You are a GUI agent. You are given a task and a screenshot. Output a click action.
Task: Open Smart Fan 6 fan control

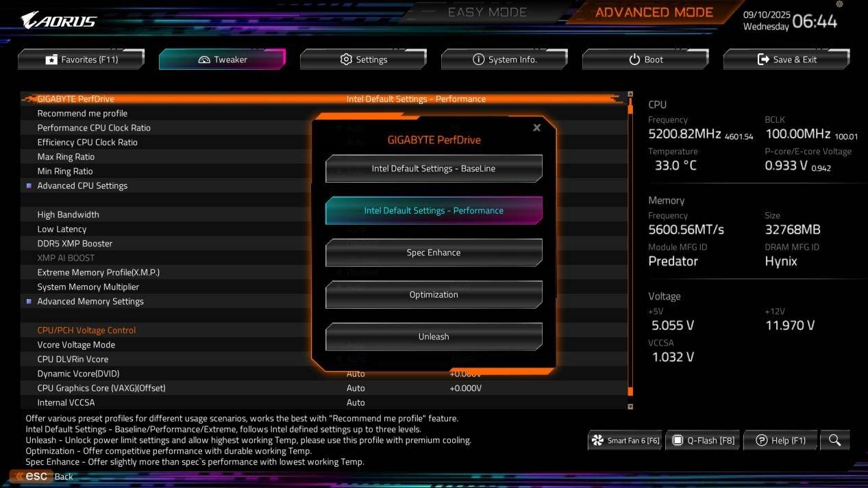(x=625, y=440)
